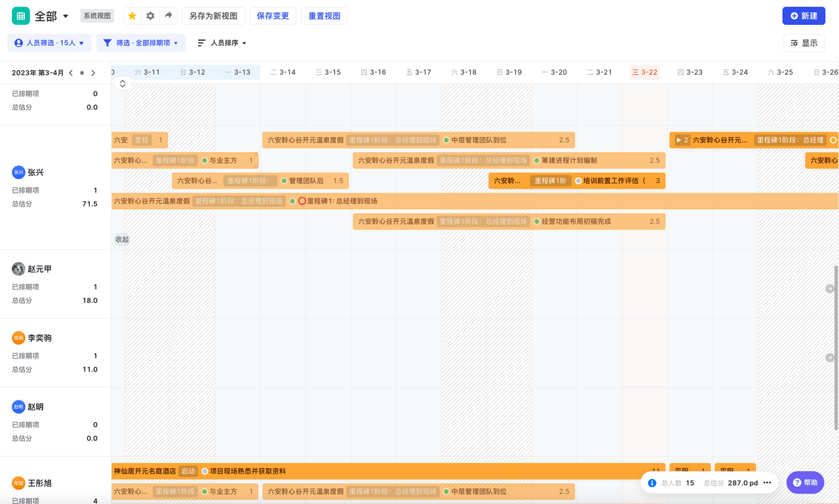
Task: Click 收起 to collapse 张兴's tasks
Action: [x=122, y=239]
